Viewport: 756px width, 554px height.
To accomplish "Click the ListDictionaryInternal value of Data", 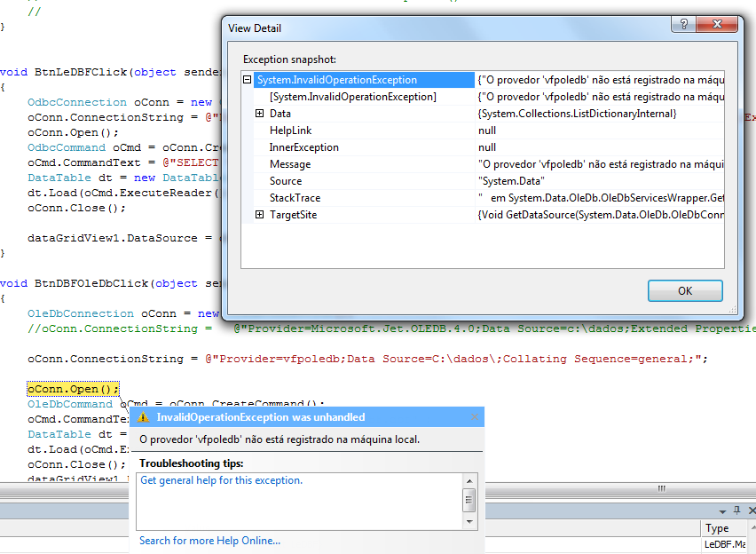I will [577, 114].
